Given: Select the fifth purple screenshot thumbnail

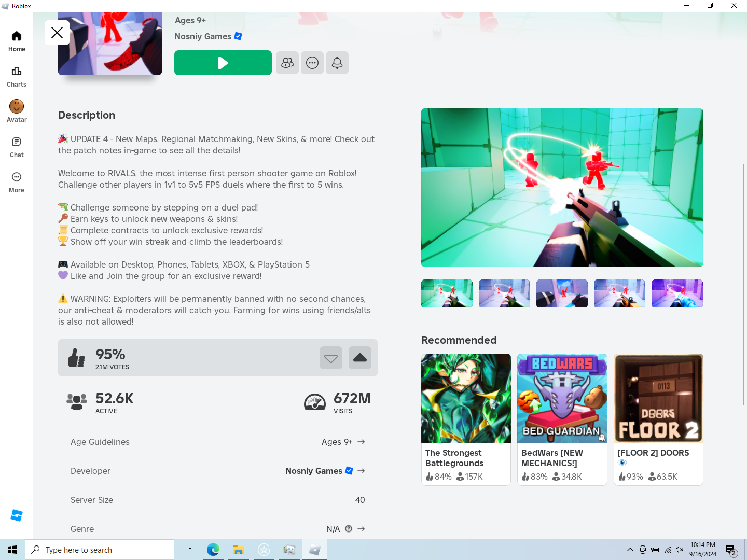Looking at the screenshot, I should click(677, 293).
